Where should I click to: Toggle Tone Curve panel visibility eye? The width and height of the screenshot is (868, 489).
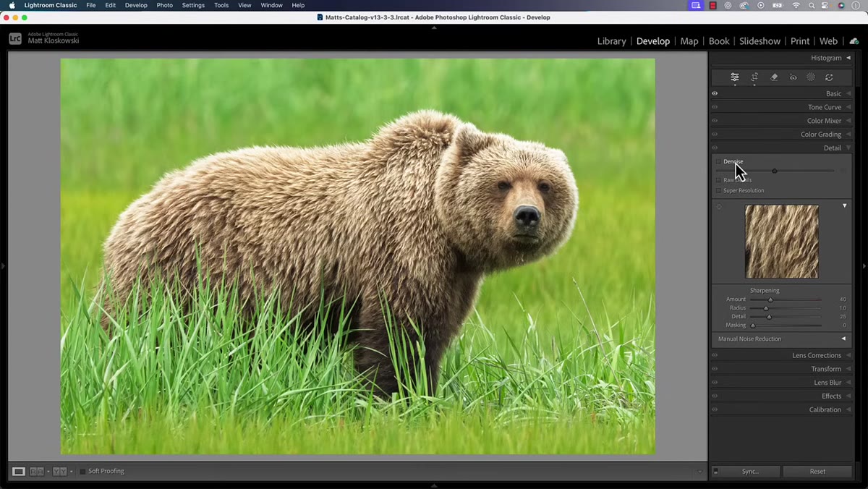point(715,107)
